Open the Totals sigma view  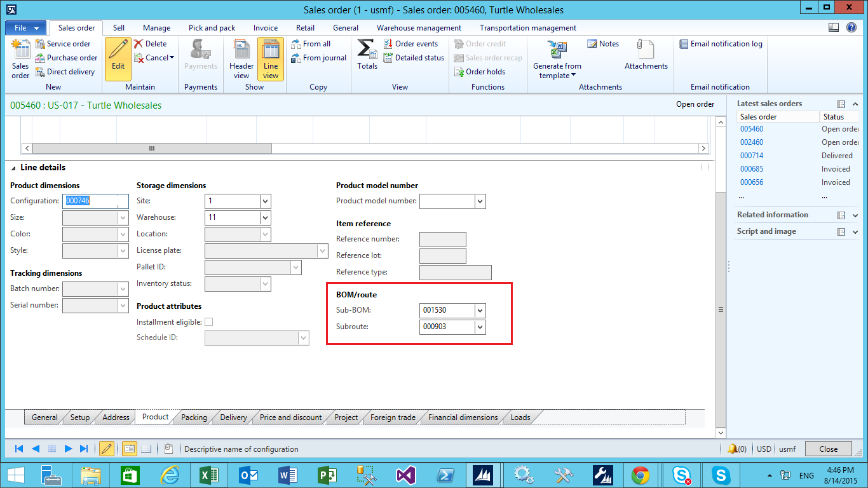[367, 55]
